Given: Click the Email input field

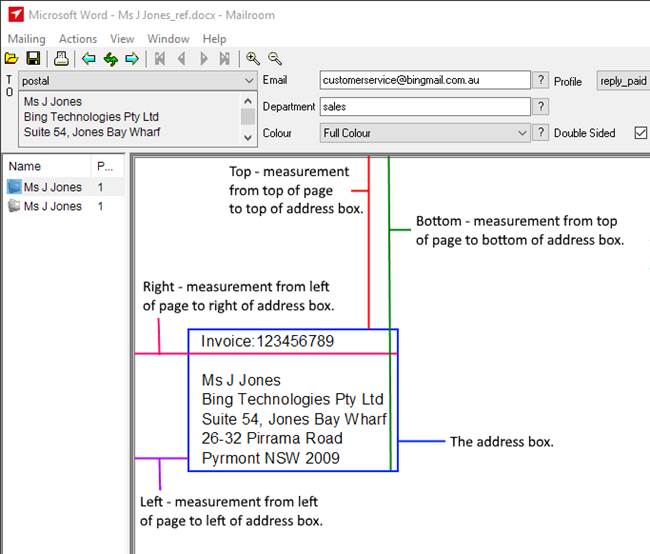Looking at the screenshot, I should point(425,80).
